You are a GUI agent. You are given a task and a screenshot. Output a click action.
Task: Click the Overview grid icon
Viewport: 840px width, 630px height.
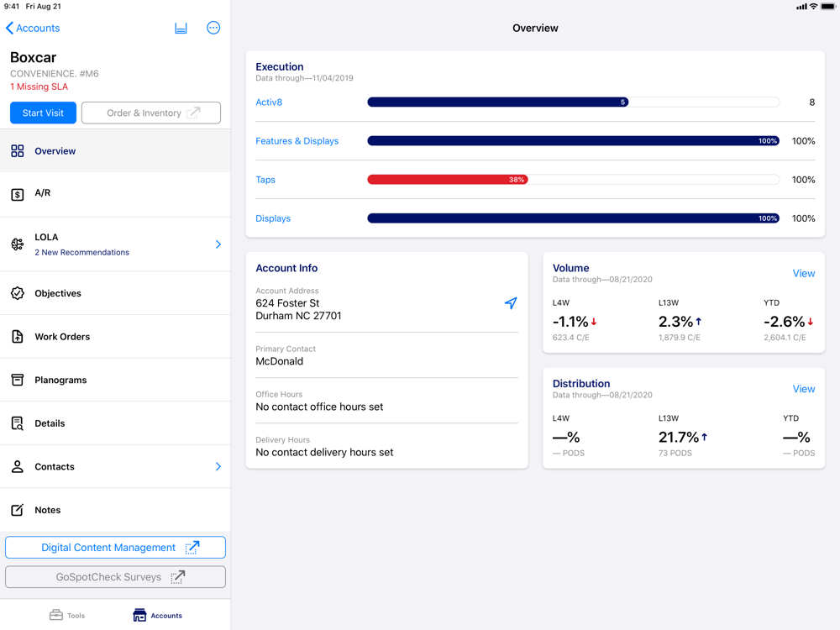click(x=18, y=151)
